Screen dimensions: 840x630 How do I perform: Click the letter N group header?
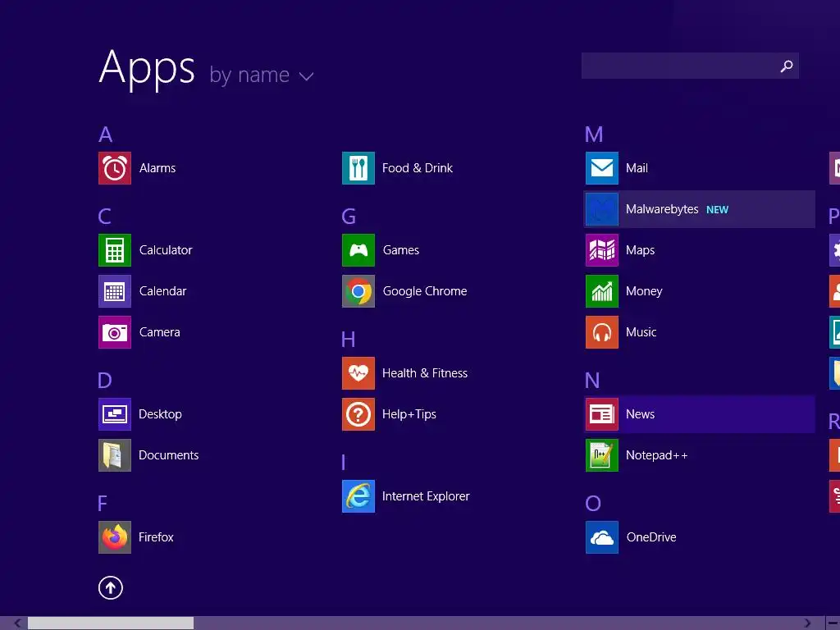point(592,381)
